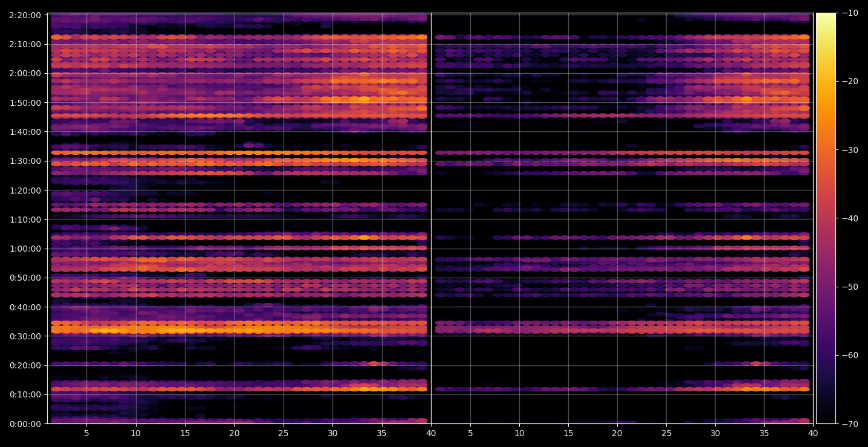Click the 1:40:00 y-axis tick label

coord(25,131)
